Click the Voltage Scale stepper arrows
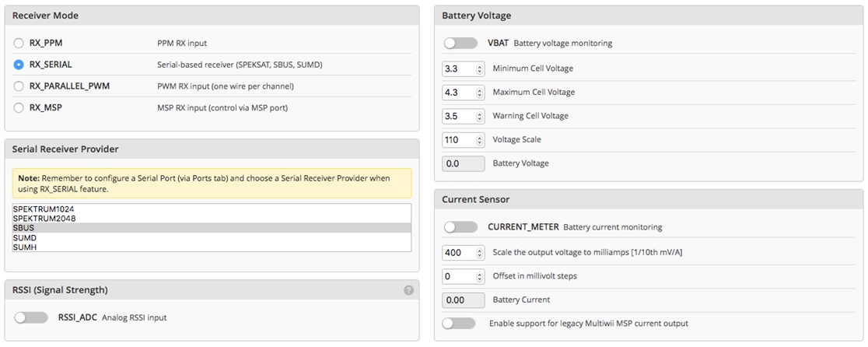Viewport: 868px width, 347px height. tap(479, 140)
